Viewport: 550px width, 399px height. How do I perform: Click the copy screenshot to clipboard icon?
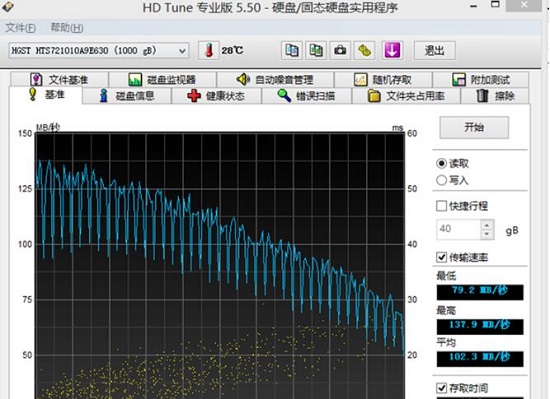click(x=316, y=50)
